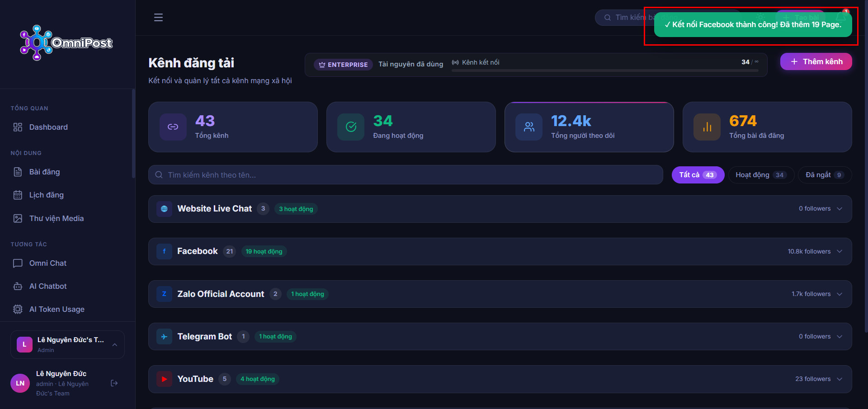Click the LN user avatar
This screenshot has height=409, width=868.
(20, 383)
